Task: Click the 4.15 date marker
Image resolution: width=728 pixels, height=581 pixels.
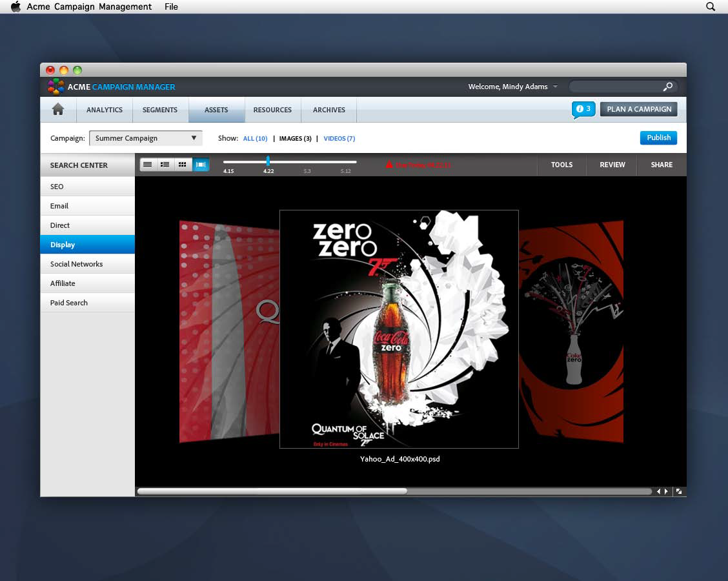Action: pos(228,171)
